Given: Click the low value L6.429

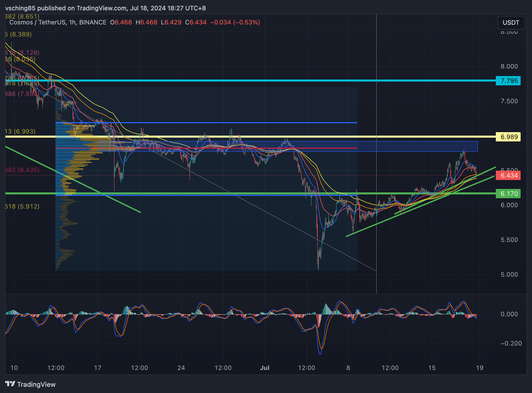Looking at the screenshot, I should coord(171,22).
